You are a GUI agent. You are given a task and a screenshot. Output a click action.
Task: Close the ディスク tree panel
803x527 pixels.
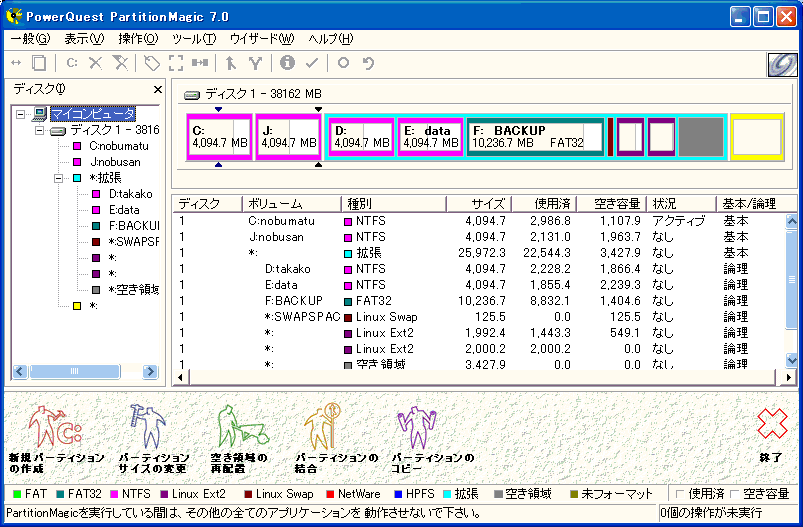tap(157, 90)
